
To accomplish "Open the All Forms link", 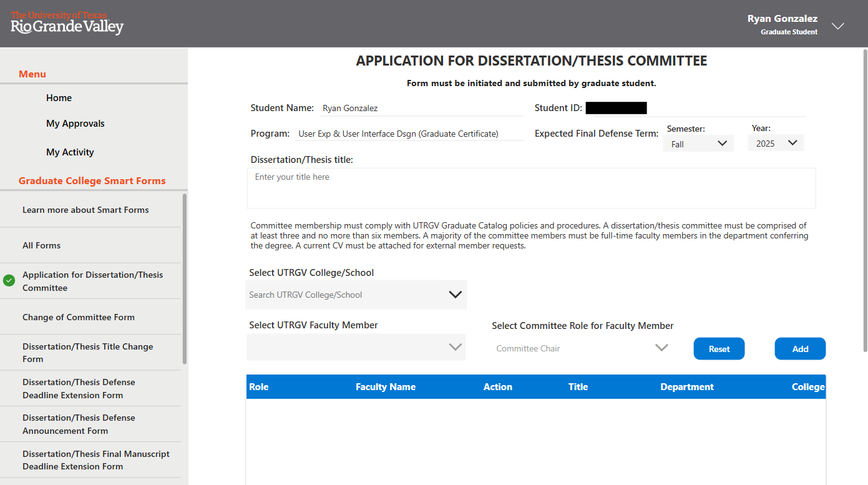I will tap(41, 245).
